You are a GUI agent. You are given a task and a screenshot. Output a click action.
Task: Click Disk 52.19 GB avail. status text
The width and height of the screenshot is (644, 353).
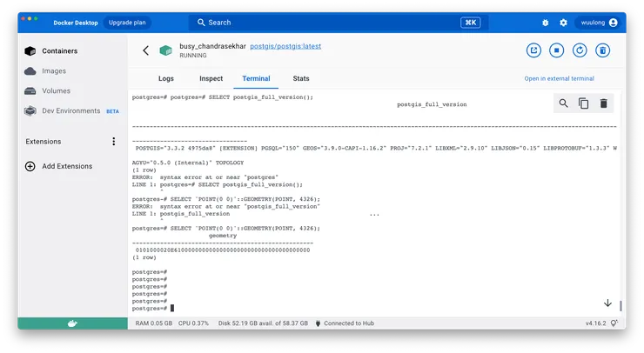(x=263, y=323)
